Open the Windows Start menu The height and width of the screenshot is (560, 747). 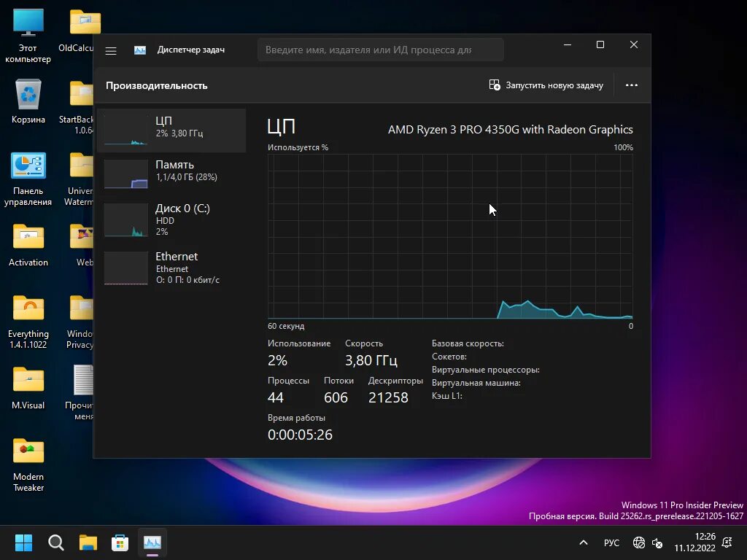(23, 542)
